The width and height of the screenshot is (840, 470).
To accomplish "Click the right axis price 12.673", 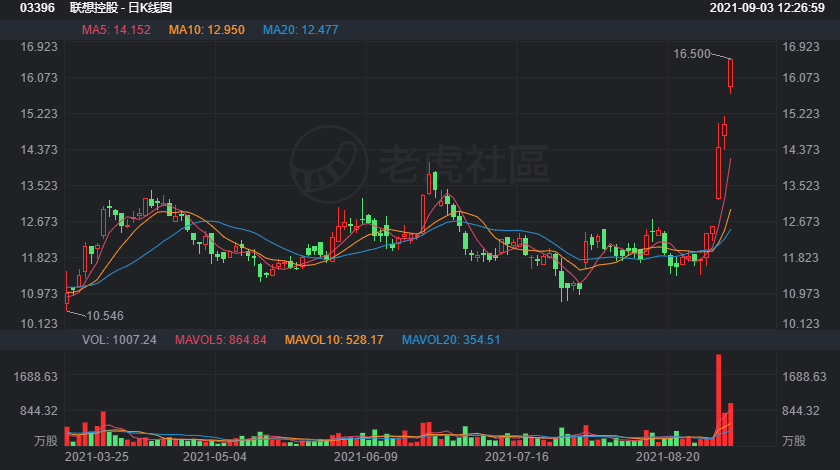I will click(801, 221).
